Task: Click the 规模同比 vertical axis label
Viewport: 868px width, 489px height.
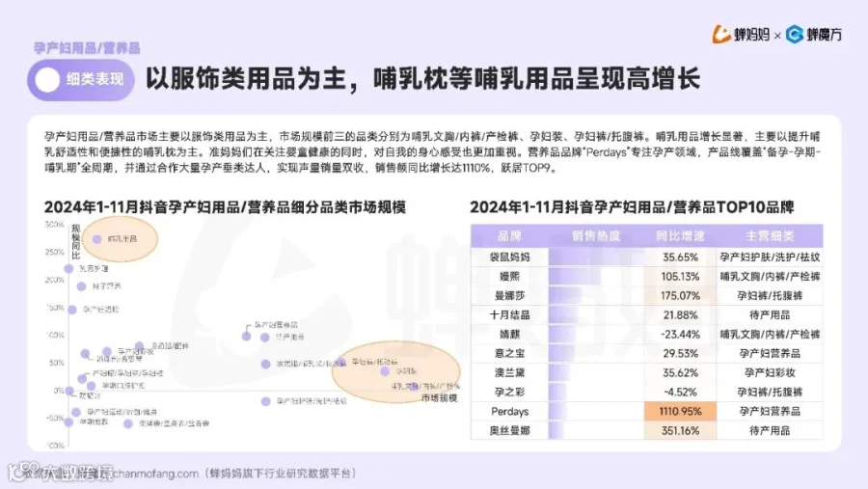Action: [76, 242]
